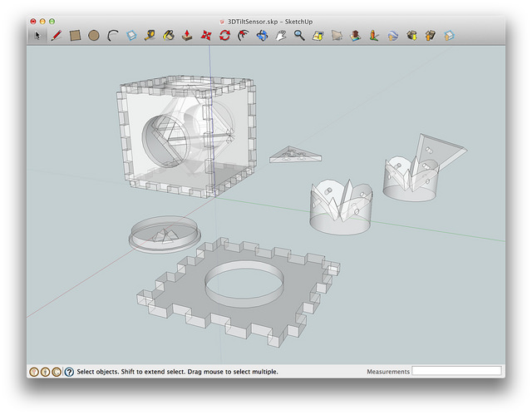Viewport: 532px width, 415px height.
Task: Select the Arc tool
Action: tap(113, 35)
